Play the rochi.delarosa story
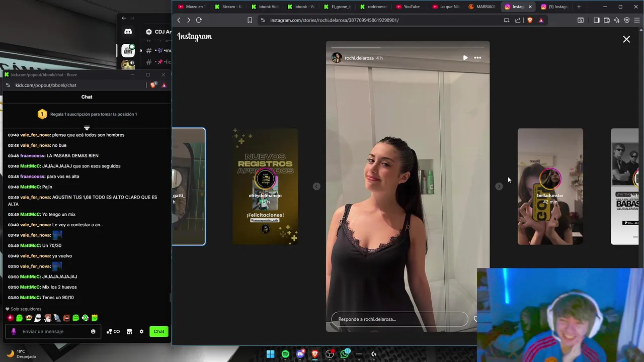Image resolution: width=644 pixels, height=362 pixels. coord(465,58)
